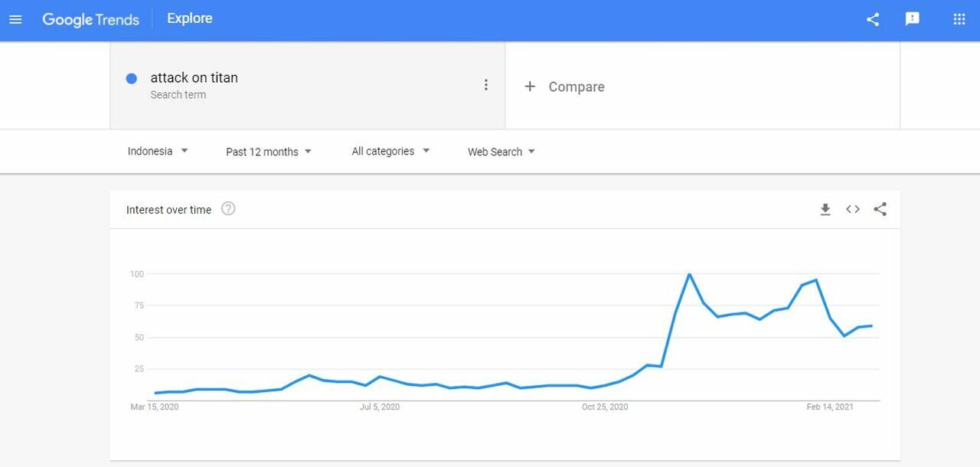This screenshot has height=467, width=980.
Task: Open the send feedback icon
Action: (x=913, y=19)
